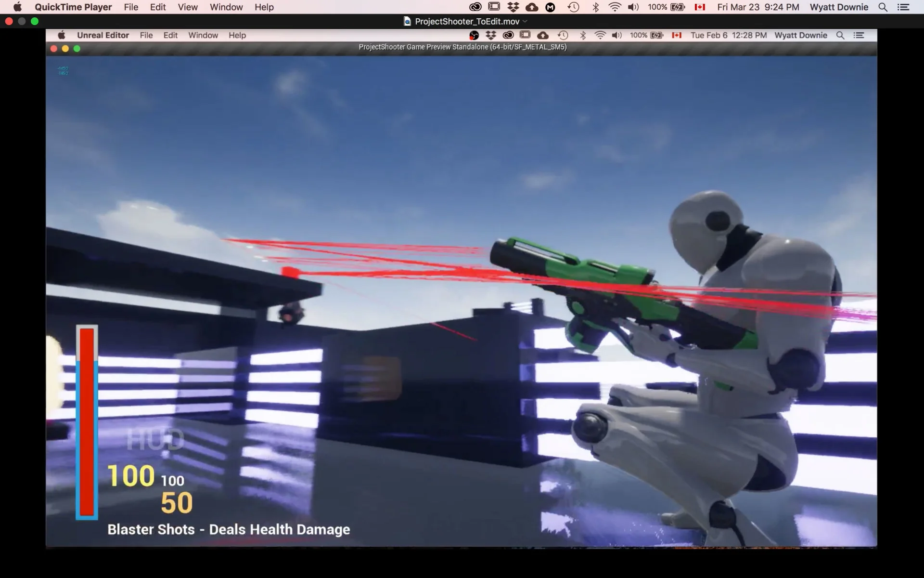The width and height of the screenshot is (924, 578).
Task: Click the Canadian flag input source icon in the top menu bar
Action: [700, 7]
